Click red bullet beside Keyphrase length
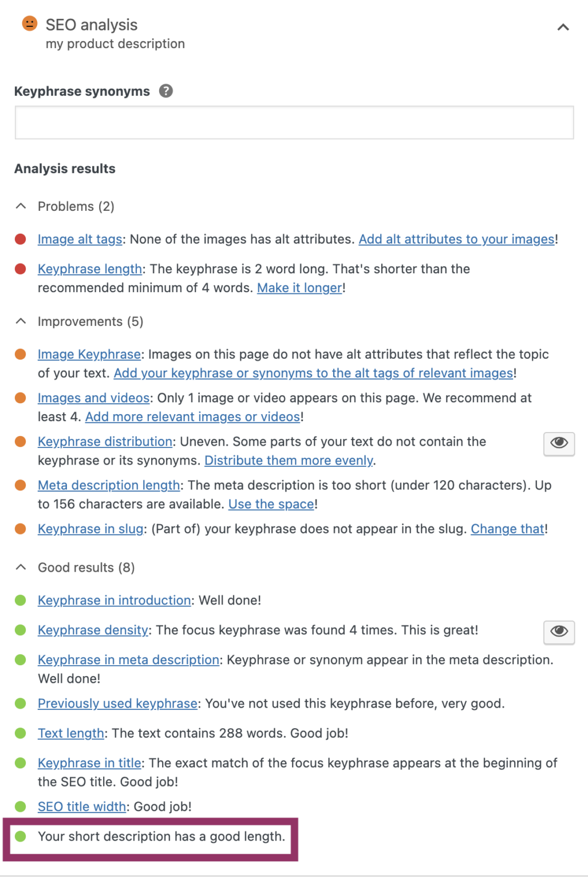This screenshot has height=880, width=588. click(21, 269)
